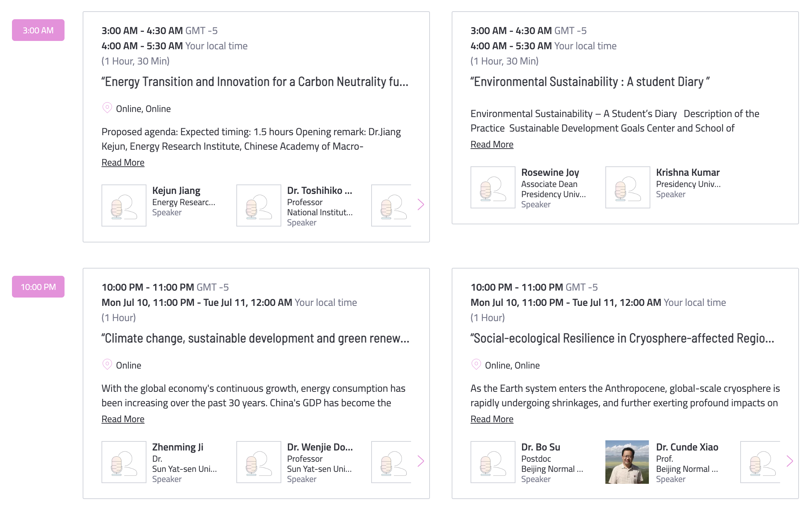The image size is (812, 511).
Task: Open the Environmental Sustainability: A student Diary title
Action: [x=590, y=82]
